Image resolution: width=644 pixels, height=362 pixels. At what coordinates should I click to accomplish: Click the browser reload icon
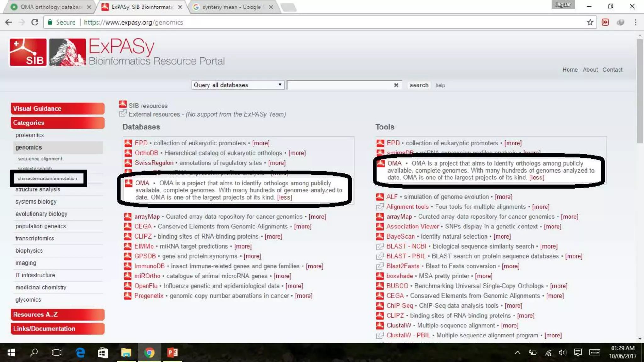[x=35, y=22]
